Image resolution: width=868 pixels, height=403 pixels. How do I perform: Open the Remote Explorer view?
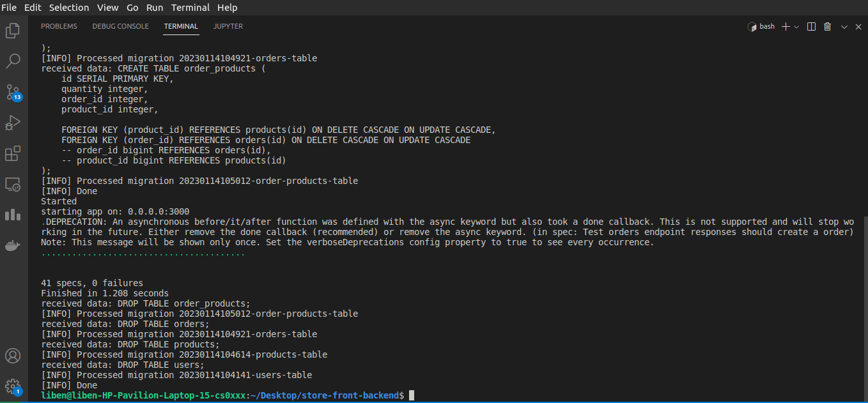point(13,185)
